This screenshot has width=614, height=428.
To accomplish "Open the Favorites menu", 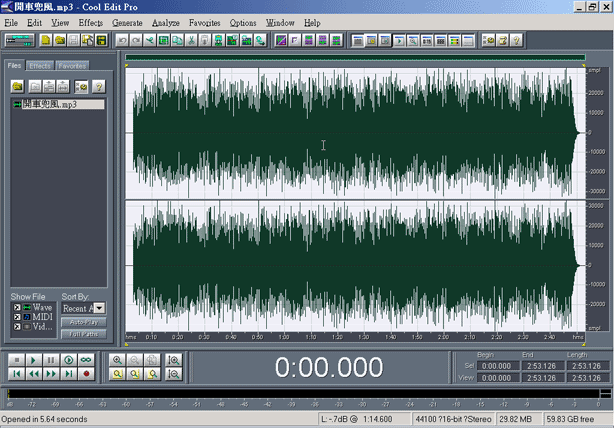I will point(204,23).
